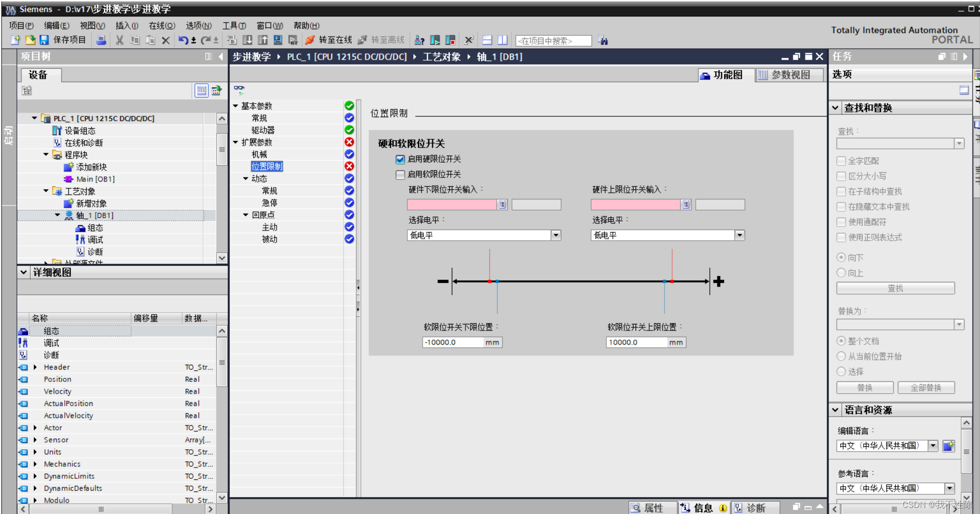
Task: Open tag picker for lower hardware limit input
Action: tap(502, 204)
